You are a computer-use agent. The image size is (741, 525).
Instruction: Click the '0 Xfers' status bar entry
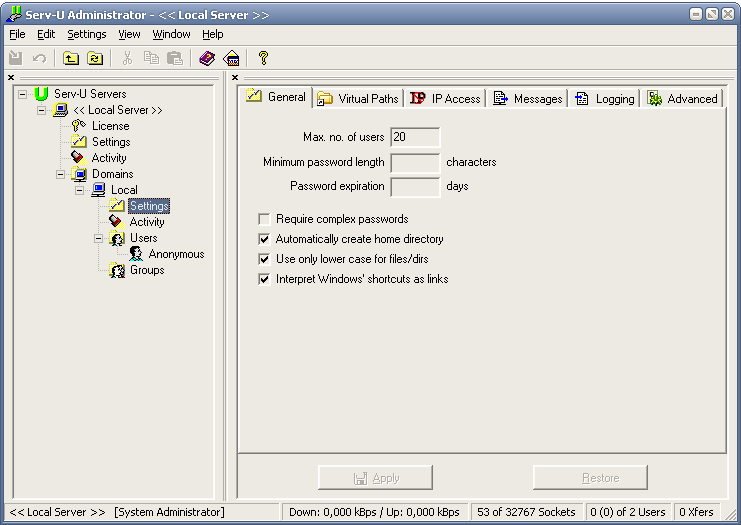(x=696, y=512)
